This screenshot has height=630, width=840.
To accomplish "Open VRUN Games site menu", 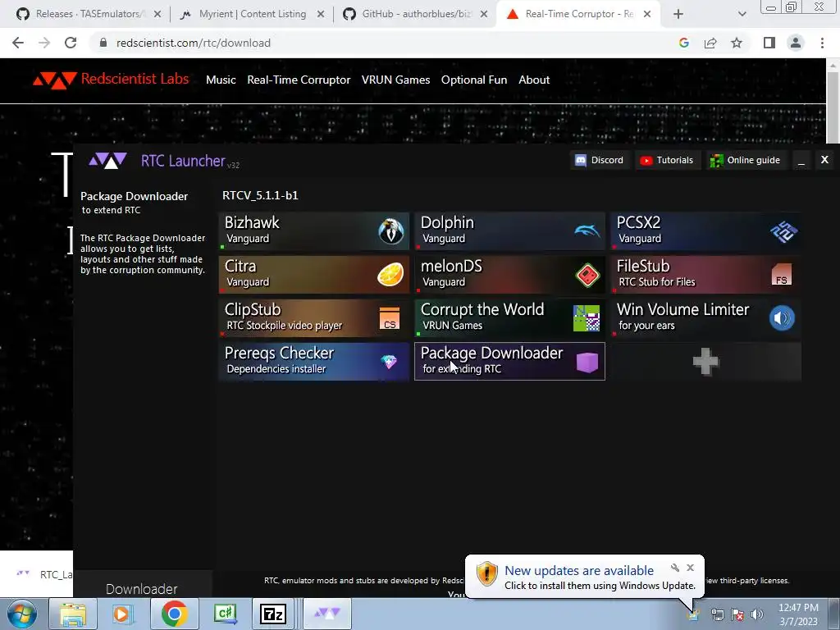I will click(x=395, y=80).
